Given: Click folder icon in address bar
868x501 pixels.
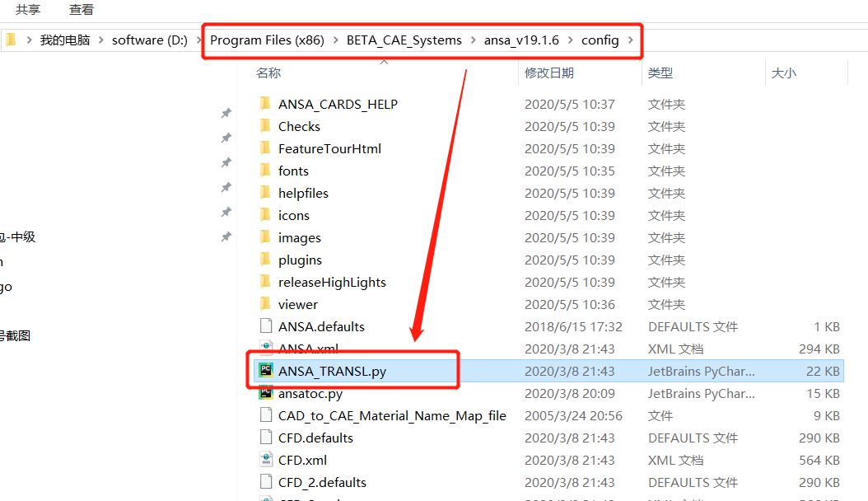Looking at the screenshot, I should click(11, 40).
